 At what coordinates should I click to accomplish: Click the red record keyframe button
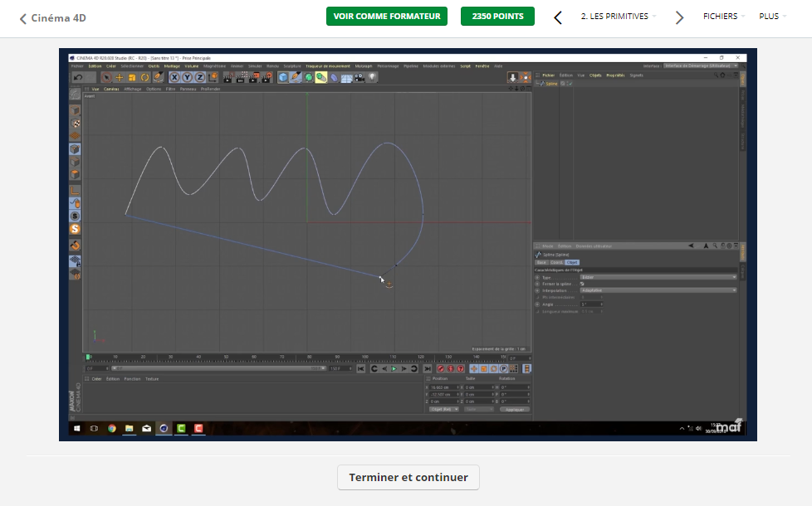(441, 369)
